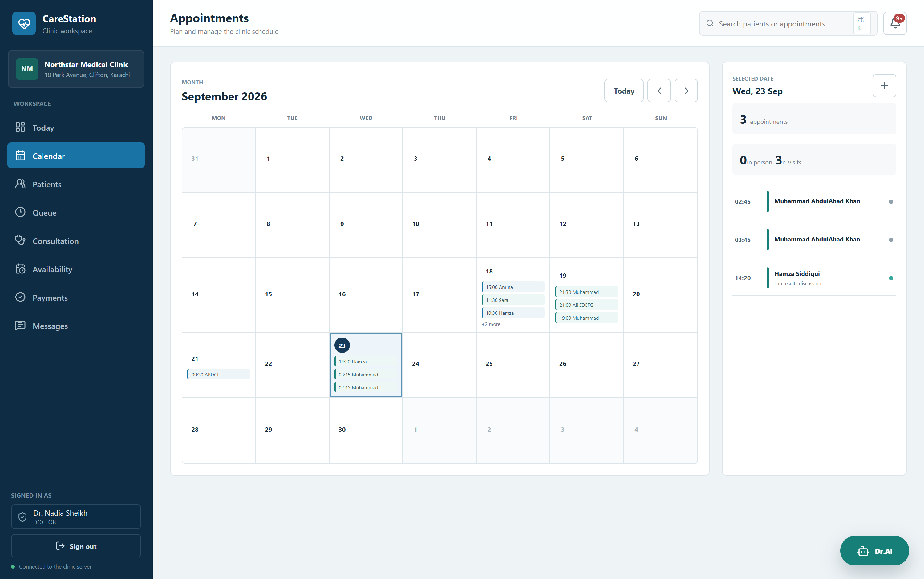Screen dimensions: 924x579
Task: Select day 30 in the calendar
Action: 366,431
